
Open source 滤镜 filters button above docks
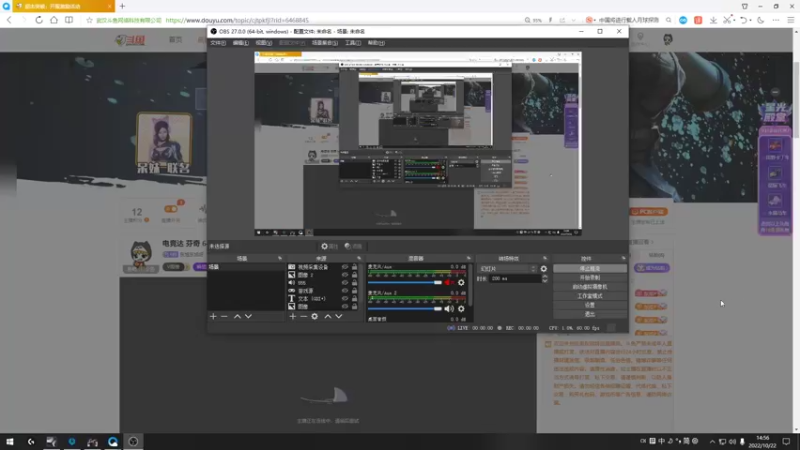[x=353, y=246]
